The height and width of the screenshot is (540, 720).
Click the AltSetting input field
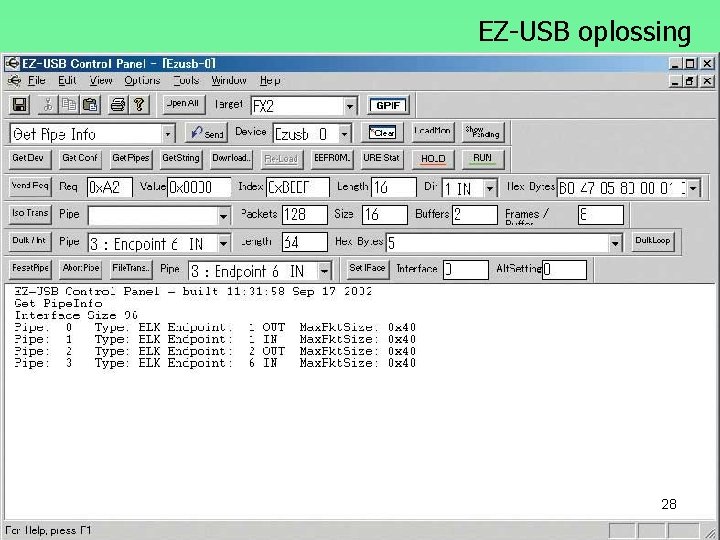564,270
